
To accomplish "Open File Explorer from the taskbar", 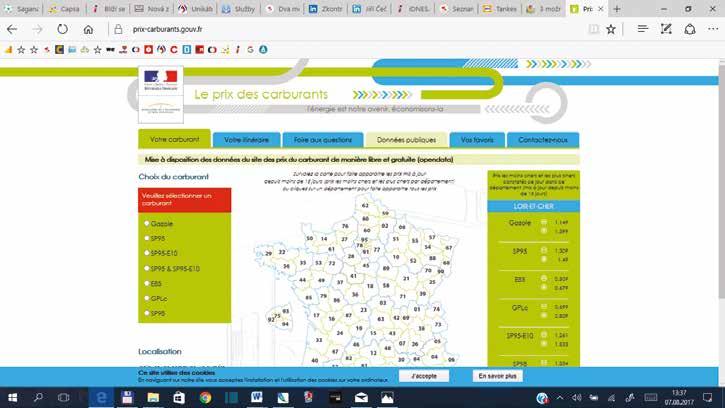I will point(153,397).
